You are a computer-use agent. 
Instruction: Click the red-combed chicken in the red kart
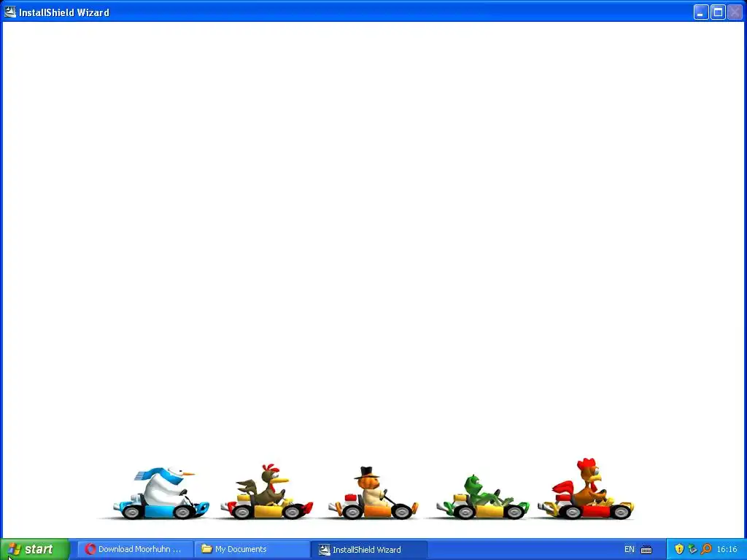[x=586, y=489]
